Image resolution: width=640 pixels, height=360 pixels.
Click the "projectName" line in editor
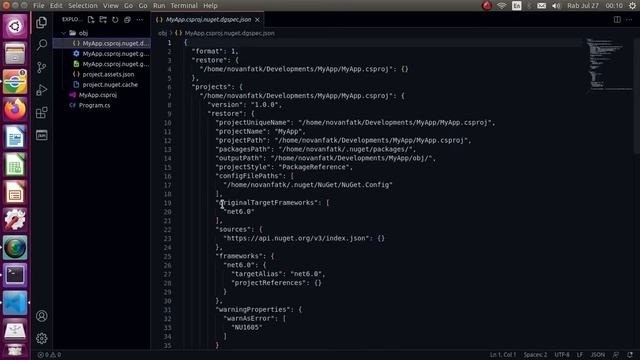pyautogui.click(x=260, y=131)
